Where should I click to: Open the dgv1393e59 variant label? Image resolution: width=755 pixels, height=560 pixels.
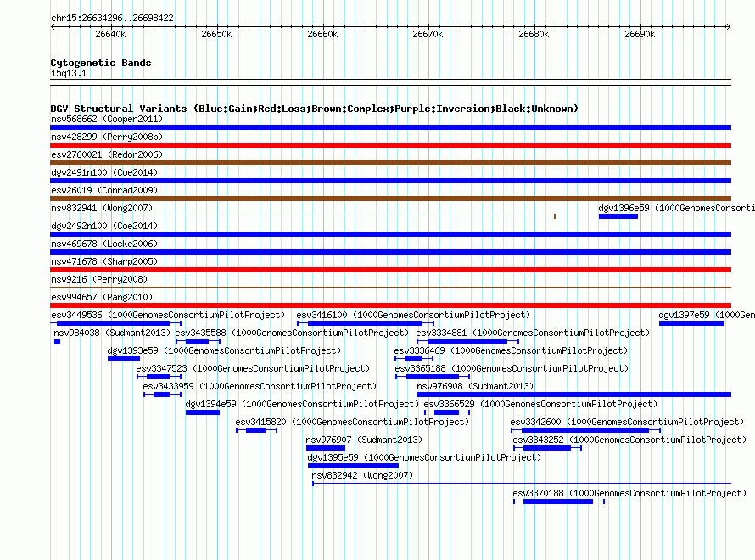[x=224, y=350]
